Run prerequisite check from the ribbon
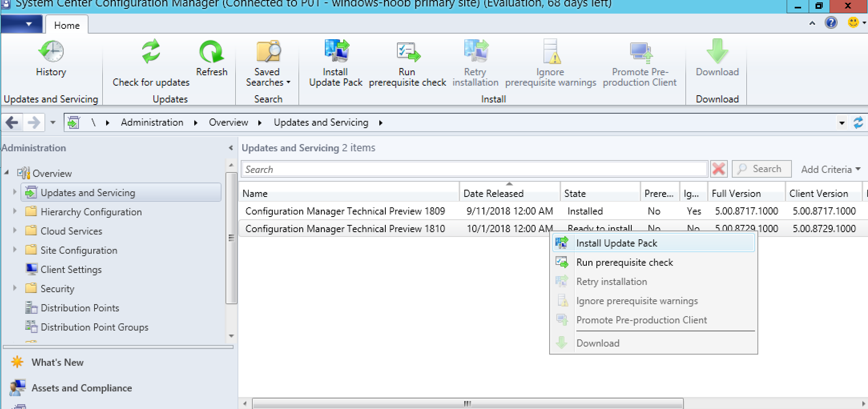The height and width of the screenshot is (409, 868). (407, 63)
